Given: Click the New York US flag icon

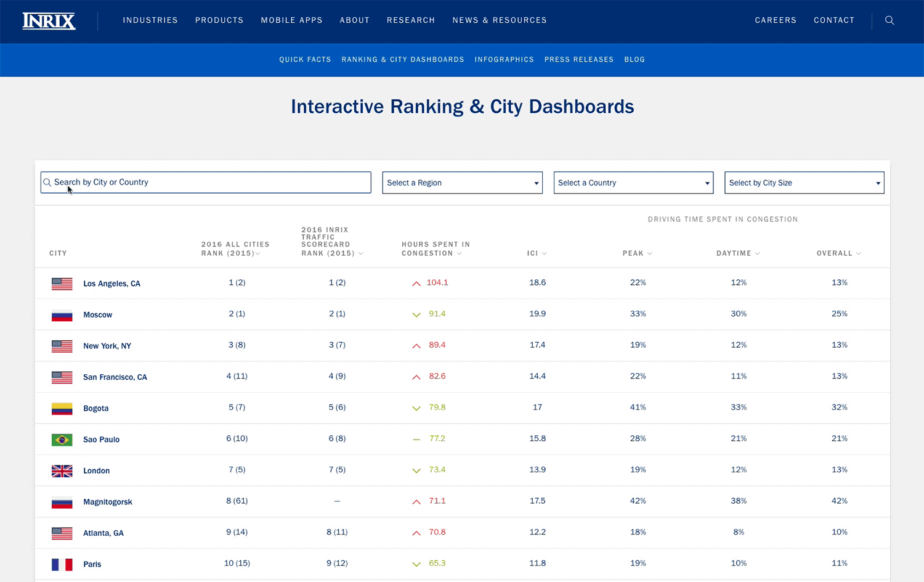Looking at the screenshot, I should (x=62, y=346).
